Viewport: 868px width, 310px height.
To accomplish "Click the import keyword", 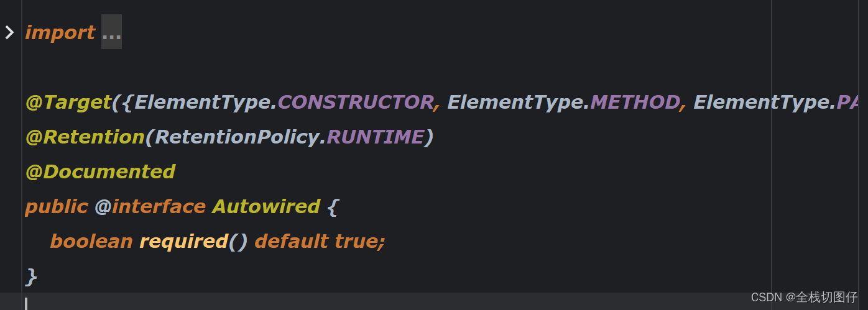I will (x=60, y=32).
